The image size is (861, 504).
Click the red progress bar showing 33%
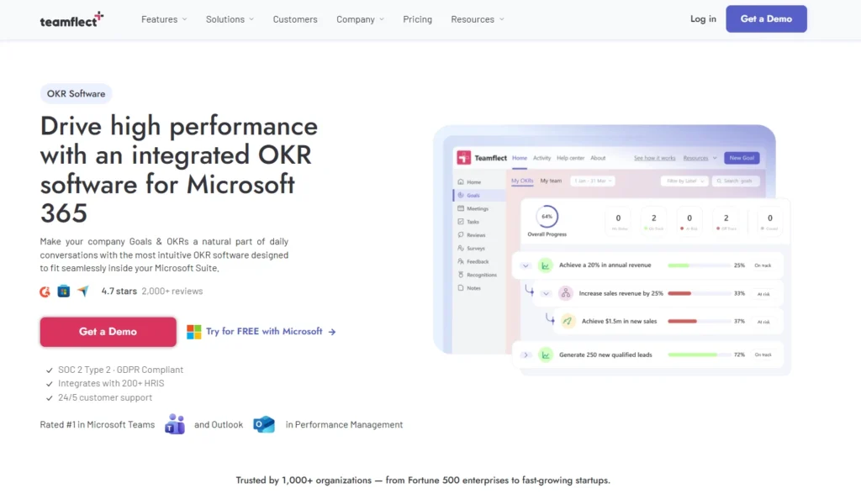[x=699, y=293]
